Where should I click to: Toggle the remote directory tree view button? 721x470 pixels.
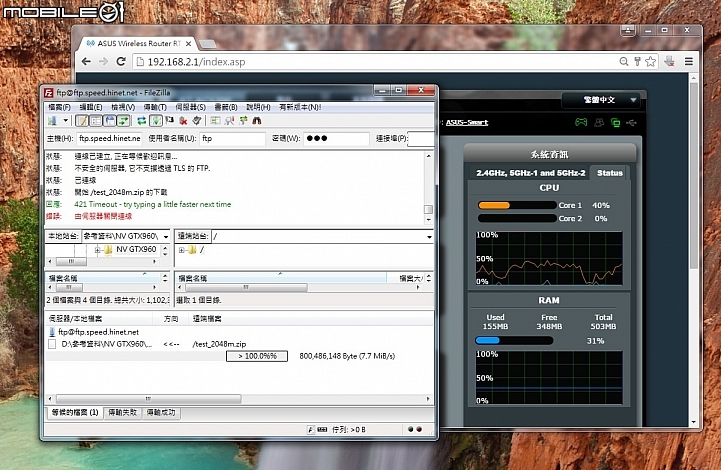tap(109, 120)
